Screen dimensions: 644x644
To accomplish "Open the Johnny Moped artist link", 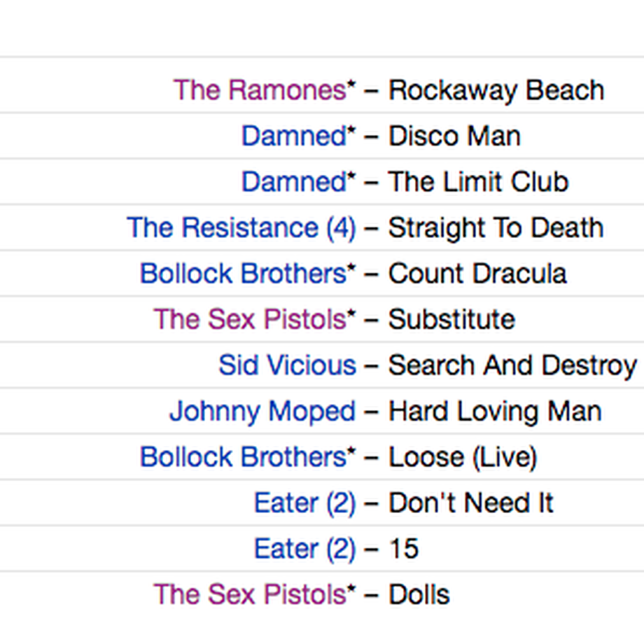I will (x=262, y=412).
